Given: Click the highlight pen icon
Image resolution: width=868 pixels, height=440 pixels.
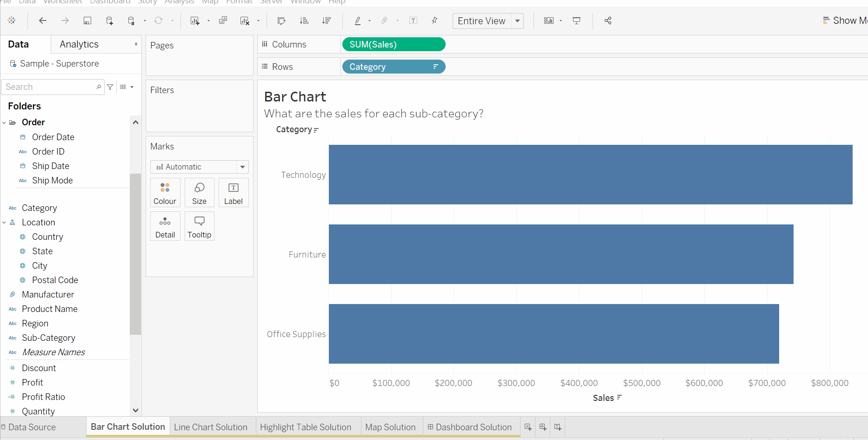Looking at the screenshot, I should point(358,20).
